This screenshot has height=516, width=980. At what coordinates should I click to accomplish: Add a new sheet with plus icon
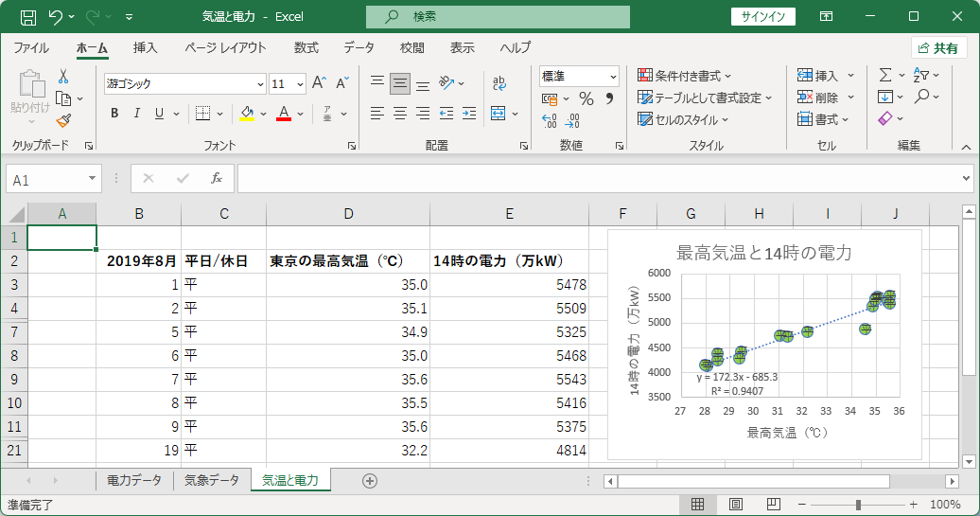click(x=369, y=481)
